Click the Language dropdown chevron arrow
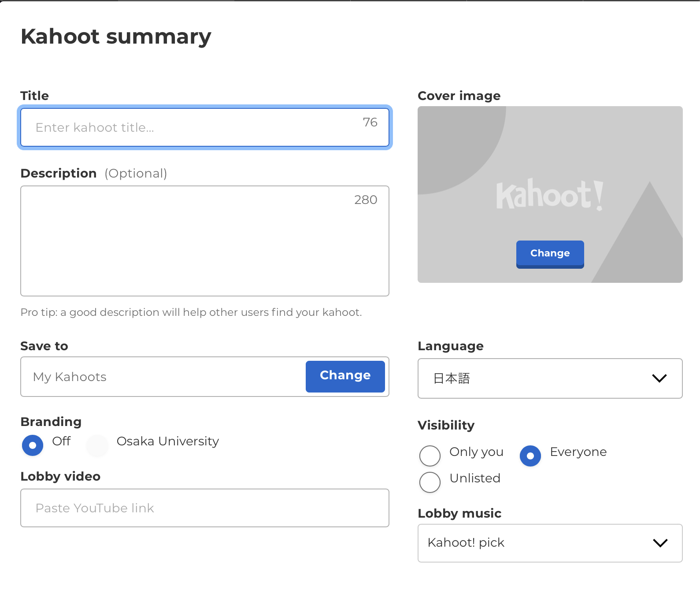700x600 pixels. (x=659, y=378)
